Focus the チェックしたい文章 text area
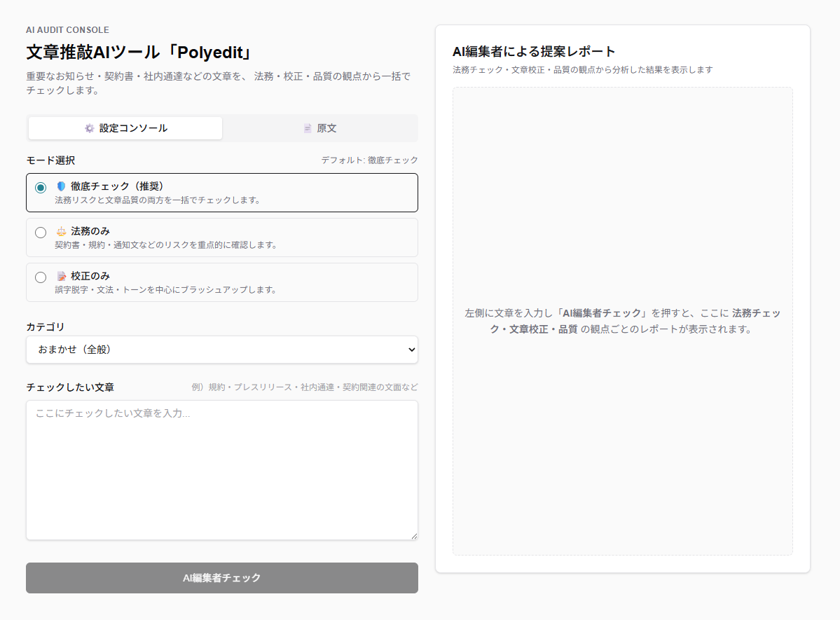The image size is (840, 620). coord(221,469)
